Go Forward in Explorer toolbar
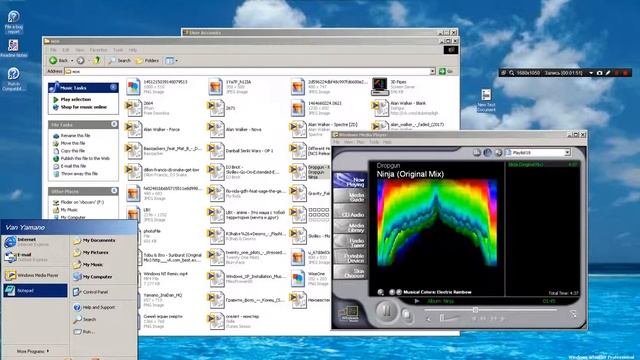 81,60
